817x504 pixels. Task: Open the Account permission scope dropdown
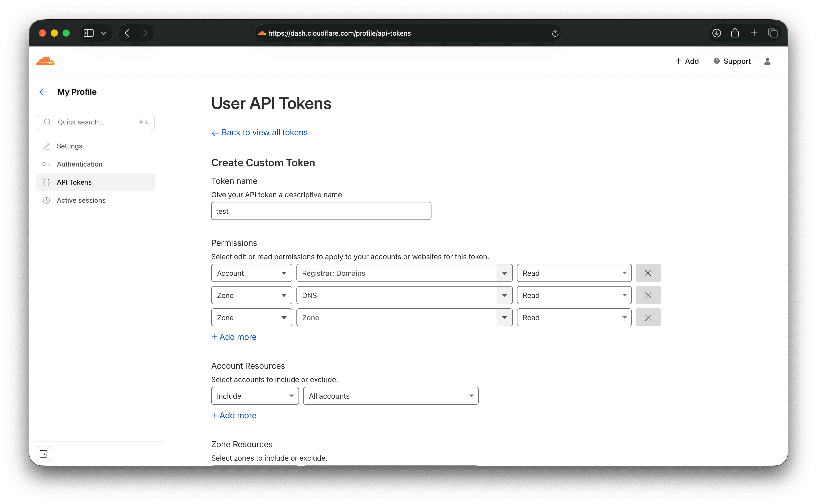(251, 273)
